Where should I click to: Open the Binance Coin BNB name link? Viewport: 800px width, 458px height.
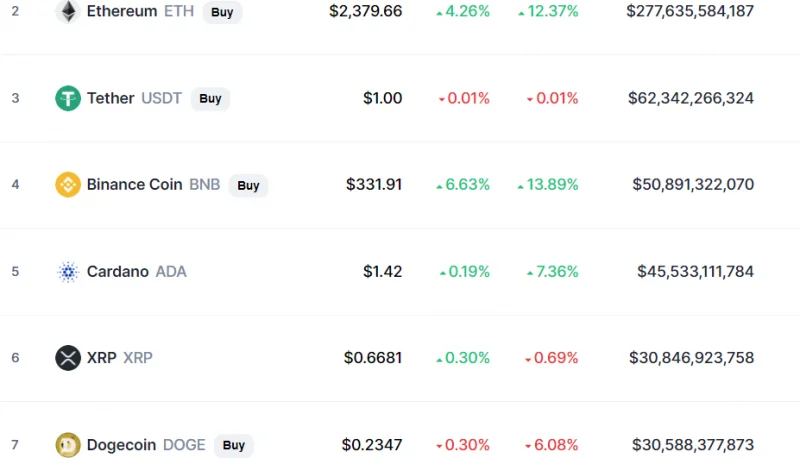(154, 185)
